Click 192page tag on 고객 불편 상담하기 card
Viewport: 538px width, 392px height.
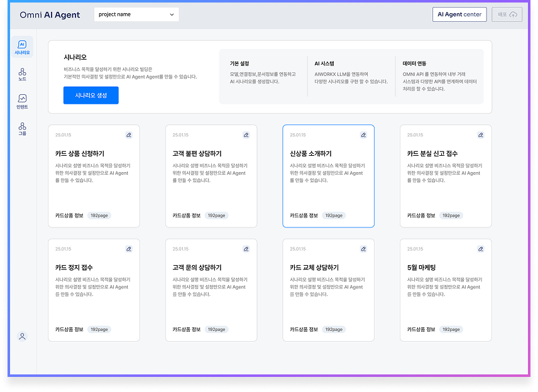(216, 215)
